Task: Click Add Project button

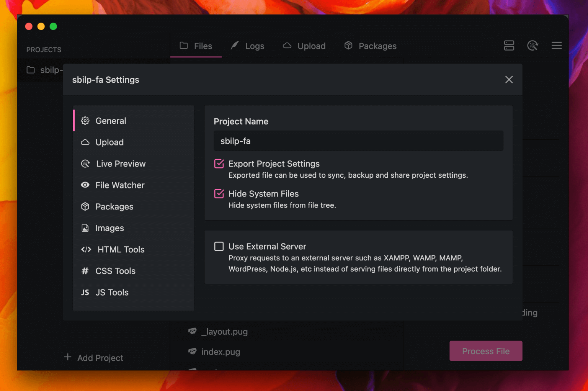Action: click(94, 358)
